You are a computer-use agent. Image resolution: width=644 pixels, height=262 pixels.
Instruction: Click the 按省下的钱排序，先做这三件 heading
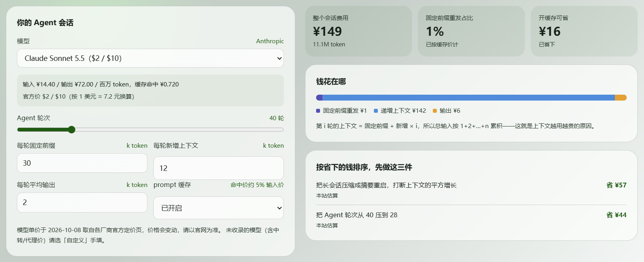coord(364,167)
